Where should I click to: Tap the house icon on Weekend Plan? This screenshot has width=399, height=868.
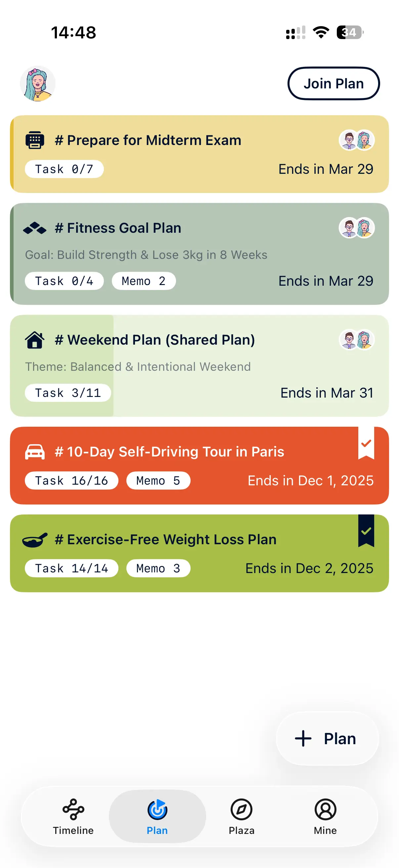point(35,340)
